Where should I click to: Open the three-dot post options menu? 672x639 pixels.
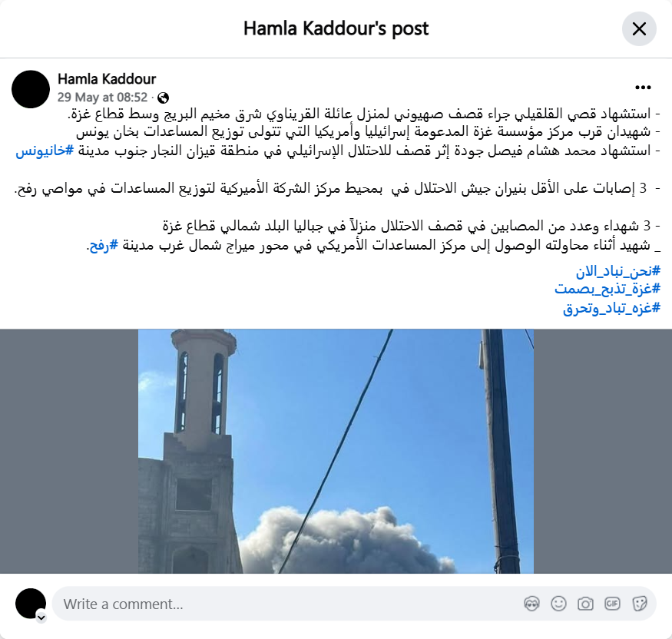click(x=643, y=88)
